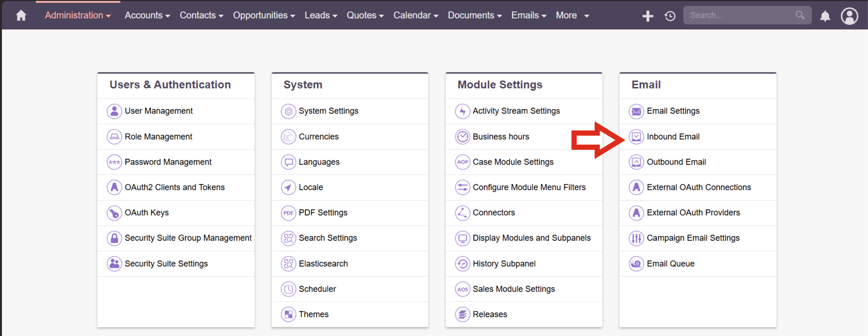Viewport: 868px width, 336px height.
Task: Open the User Management link
Action: (158, 111)
